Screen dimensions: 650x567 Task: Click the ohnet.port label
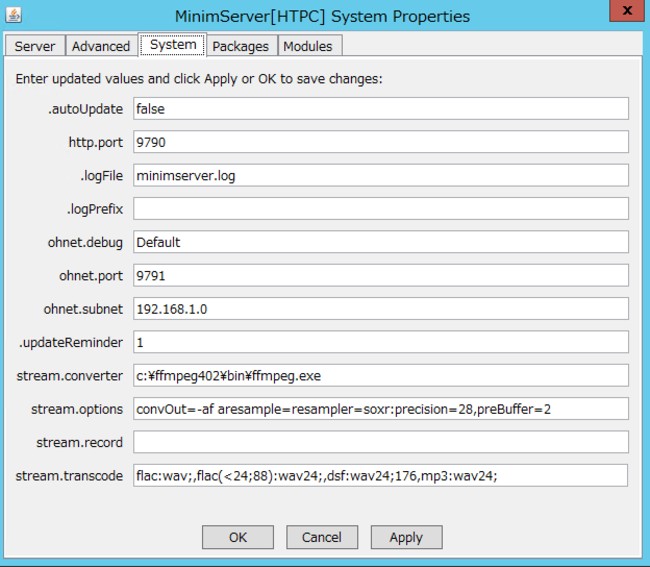(x=91, y=276)
